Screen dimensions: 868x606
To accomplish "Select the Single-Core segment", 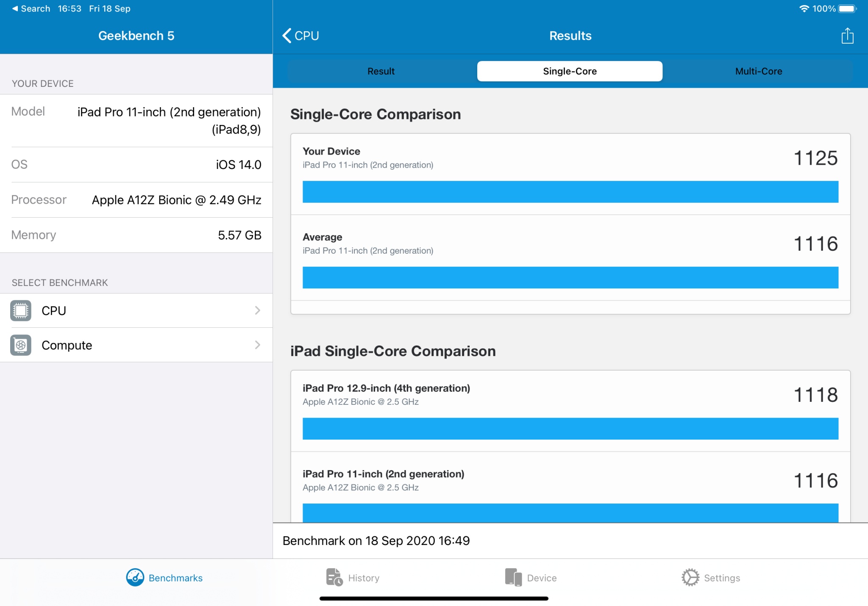I will click(x=570, y=71).
